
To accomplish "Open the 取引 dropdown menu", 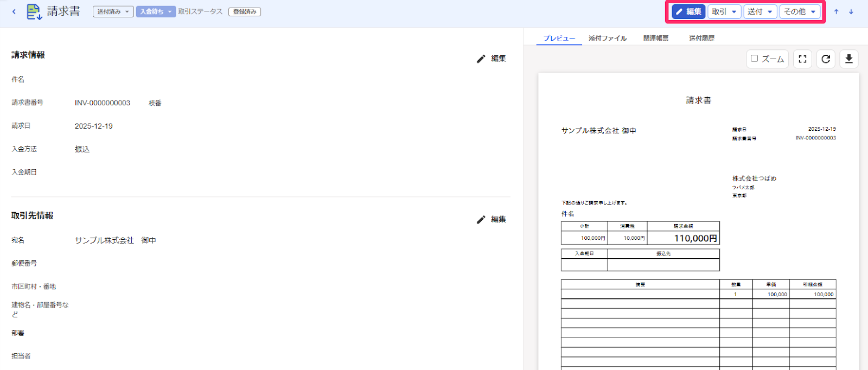I will coord(724,11).
